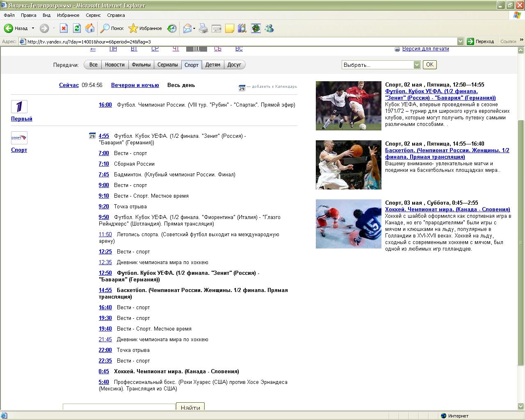Click the Первый channel logo
Screen dimensions: 525x420
19,107
